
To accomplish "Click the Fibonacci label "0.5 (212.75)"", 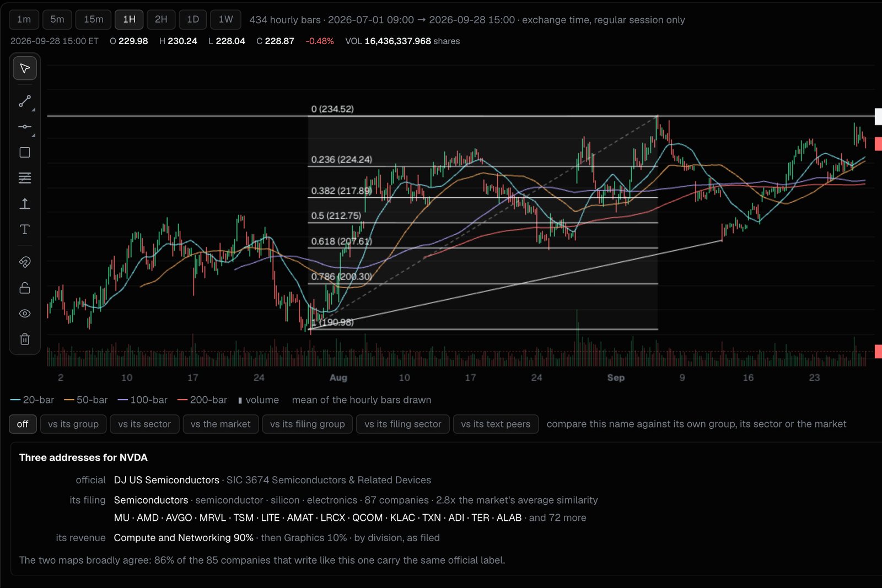I will pos(336,216).
